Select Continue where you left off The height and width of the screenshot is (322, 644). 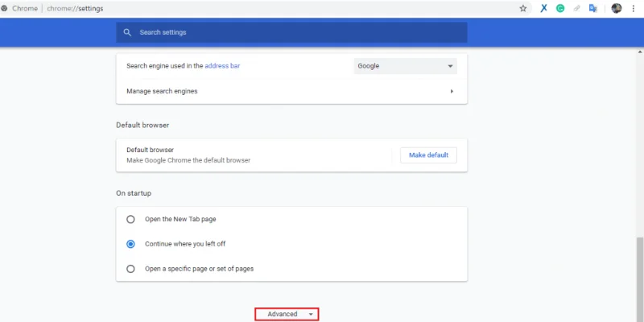(x=130, y=244)
